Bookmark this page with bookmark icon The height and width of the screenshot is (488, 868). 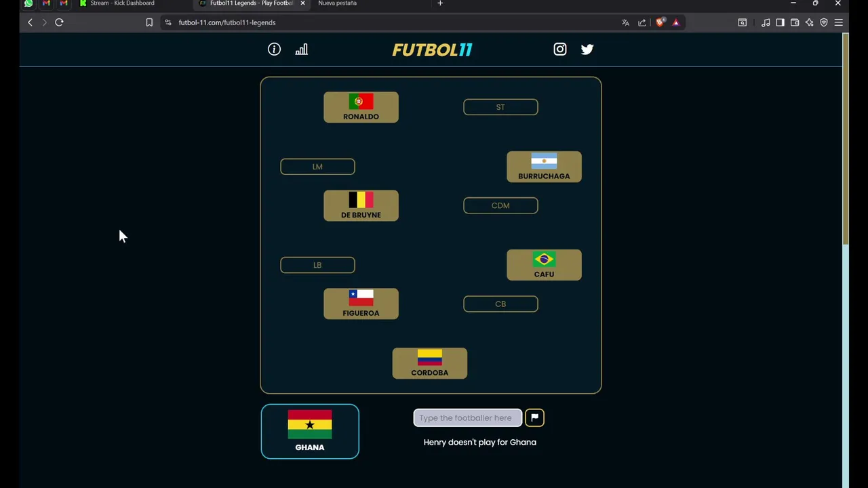(x=149, y=22)
